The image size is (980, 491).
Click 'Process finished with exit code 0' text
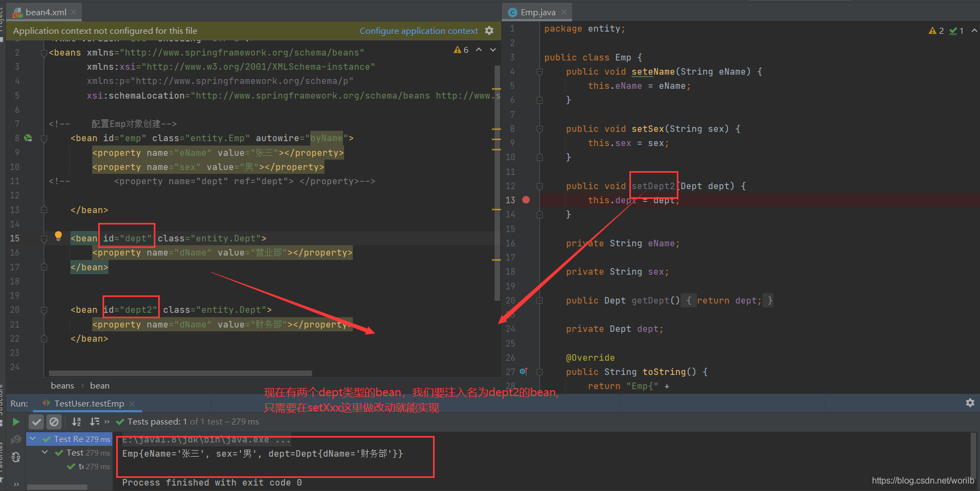click(212, 483)
